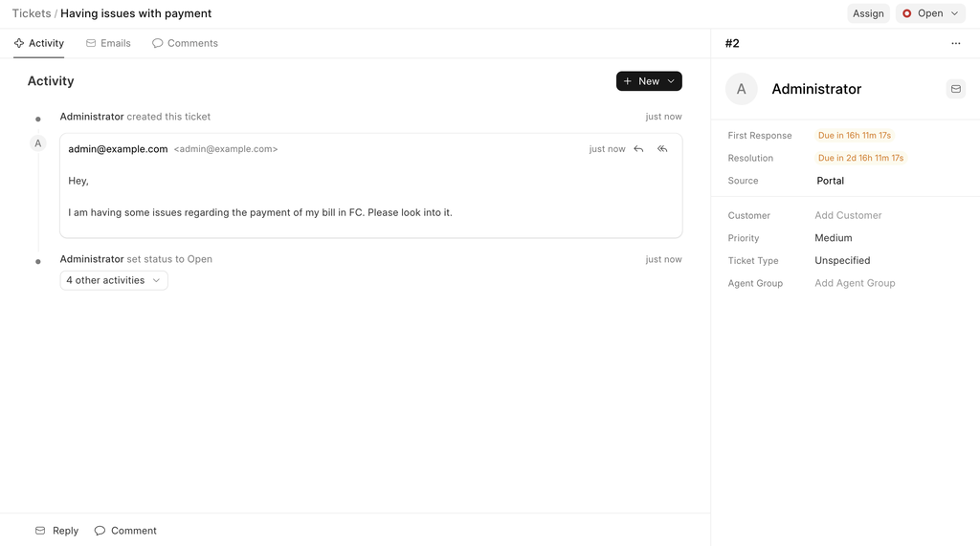The image size is (980, 546).
Task: Switch to the Comments tab
Action: (x=185, y=43)
